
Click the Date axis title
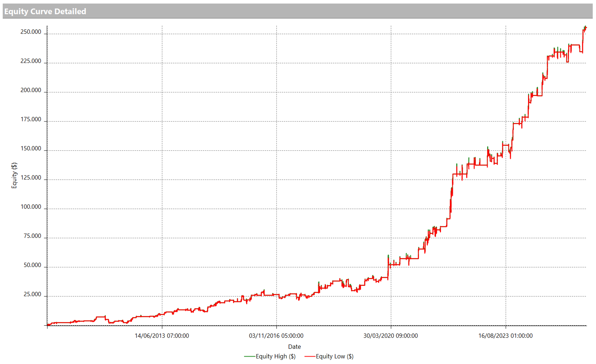tap(294, 346)
